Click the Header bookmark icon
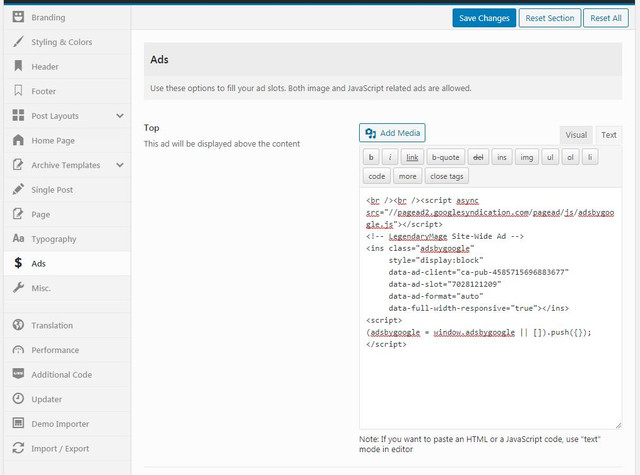Viewport: 640px width, 475px height. click(18, 66)
